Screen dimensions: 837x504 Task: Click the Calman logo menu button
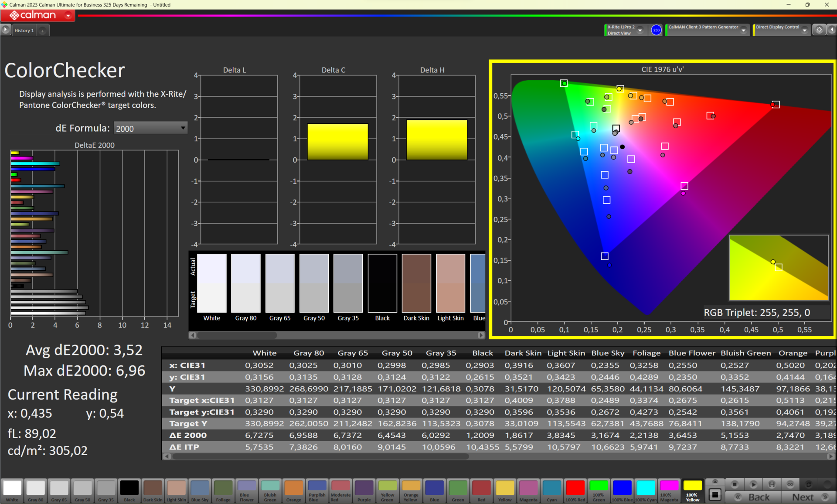(x=37, y=15)
